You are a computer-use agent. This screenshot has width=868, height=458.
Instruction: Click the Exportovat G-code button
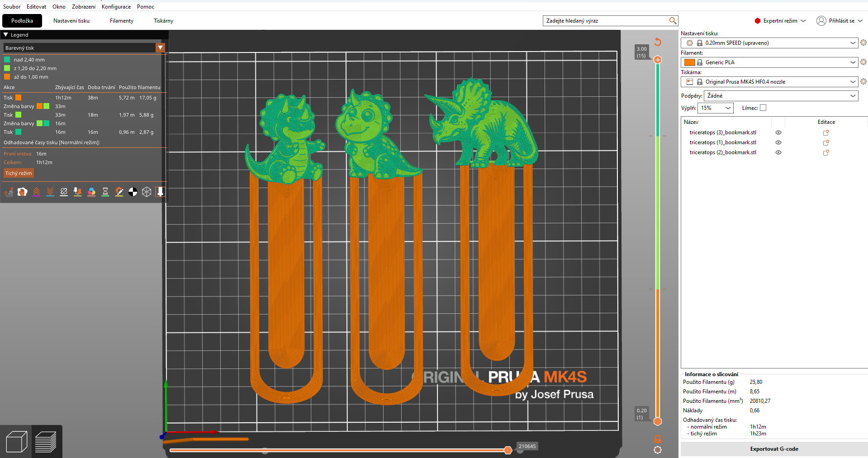tap(774, 449)
